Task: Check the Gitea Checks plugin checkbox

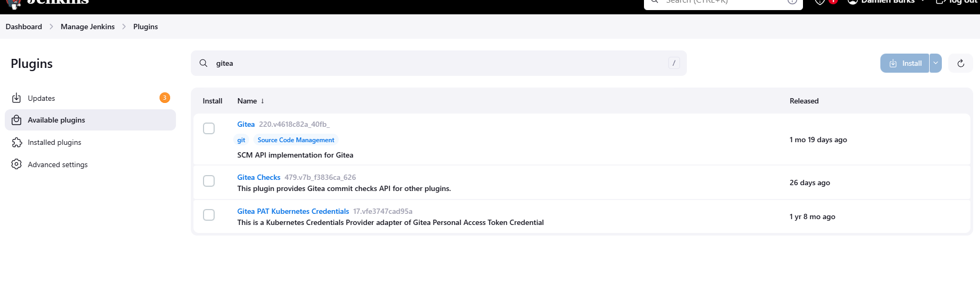Action: point(209,181)
